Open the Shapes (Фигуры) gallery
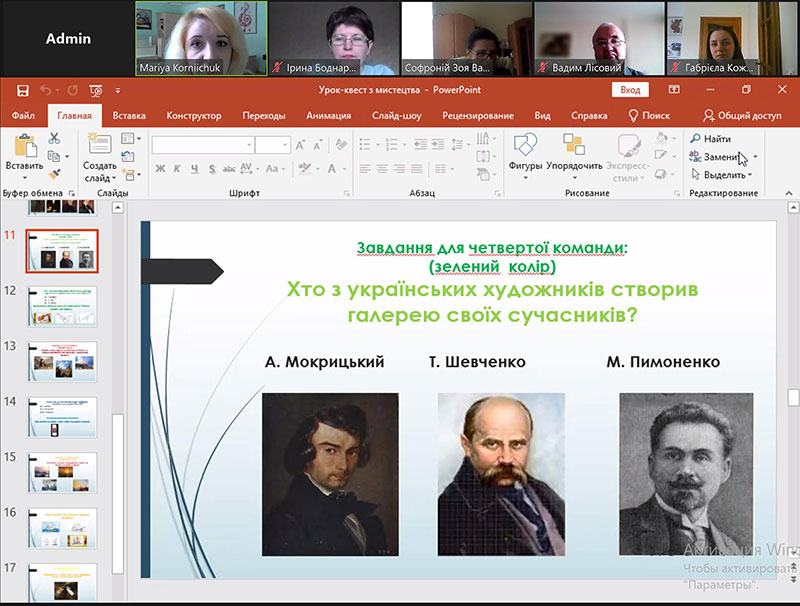The width and height of the screenshot is (800, 606). pyautogui.click(x=525, y=157)
